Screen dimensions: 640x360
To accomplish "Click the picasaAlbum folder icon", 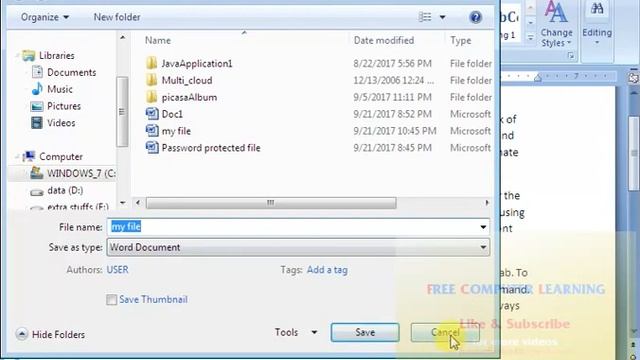I will [x=152, y=97].
